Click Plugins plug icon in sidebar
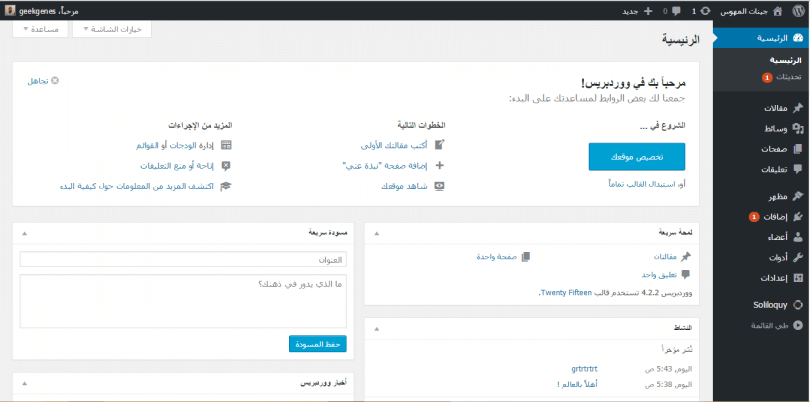This screenshot has width=810, height=402. [798, 217]
